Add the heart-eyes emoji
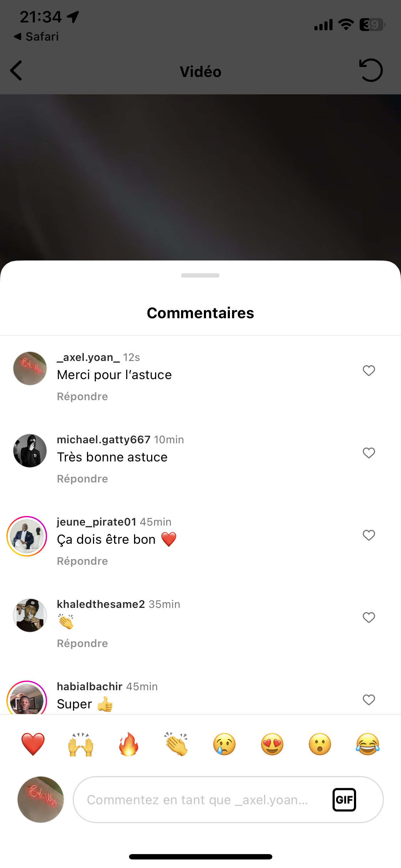 pyautogui.click(x=272, y=744)
